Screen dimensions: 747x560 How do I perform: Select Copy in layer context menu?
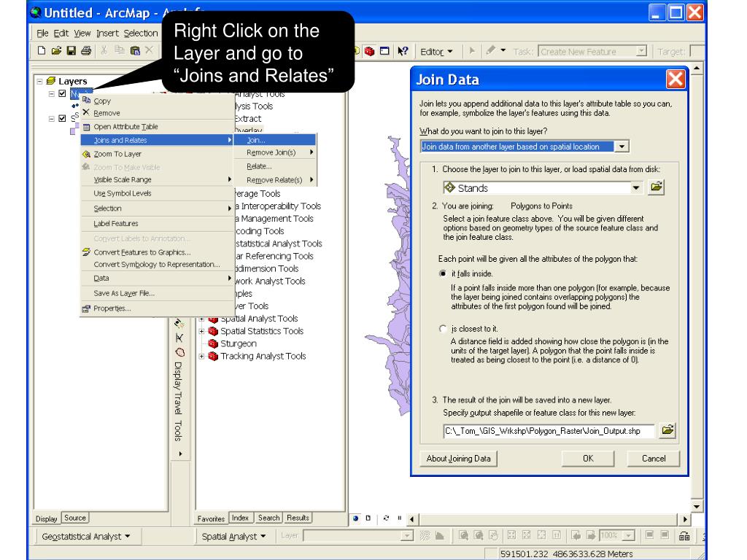(x=156, y=101)
